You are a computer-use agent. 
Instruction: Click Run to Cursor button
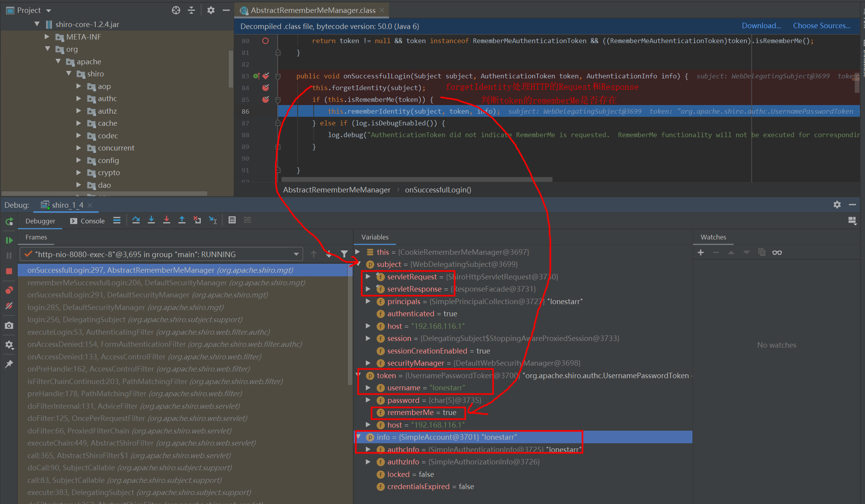(x=213, y=220)
